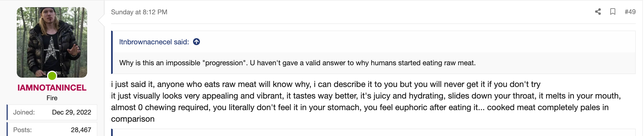
Task: Jump to quoted post via arrow icon
Action: click(x=196, y=42)
